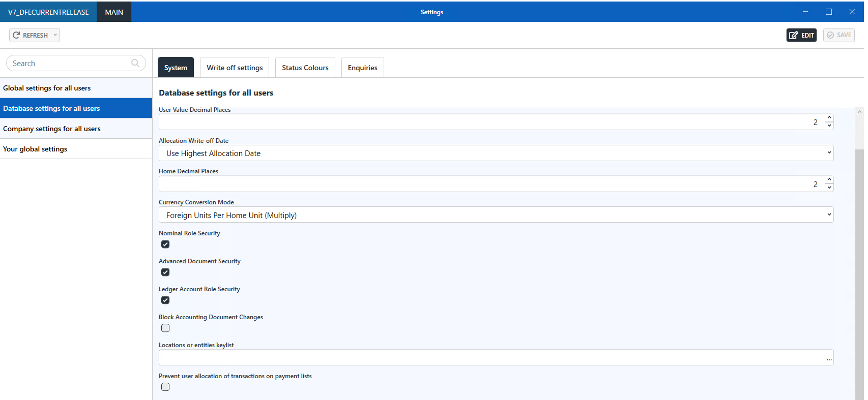The height and width of the screenshot is (400, 868).
Task: Select Company settings for all users
Action: (52, 129)
